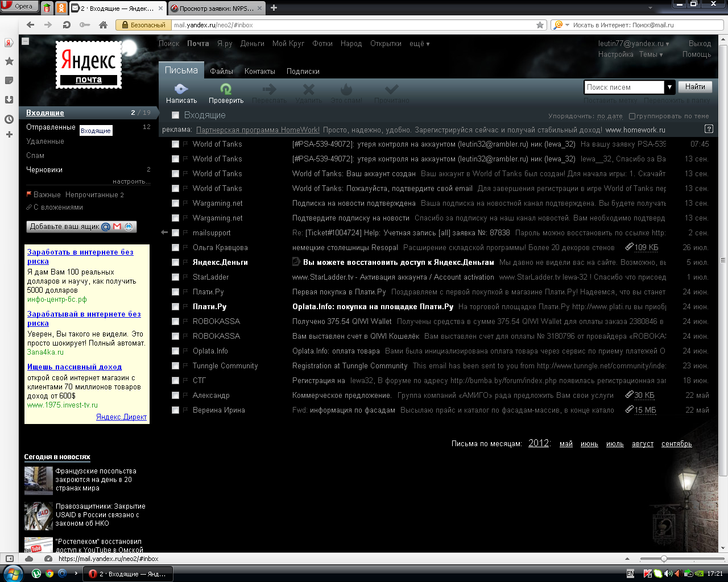Collapse the left panel with minus button
Screen dimensions: 728x582
click(x=25, y=41)
